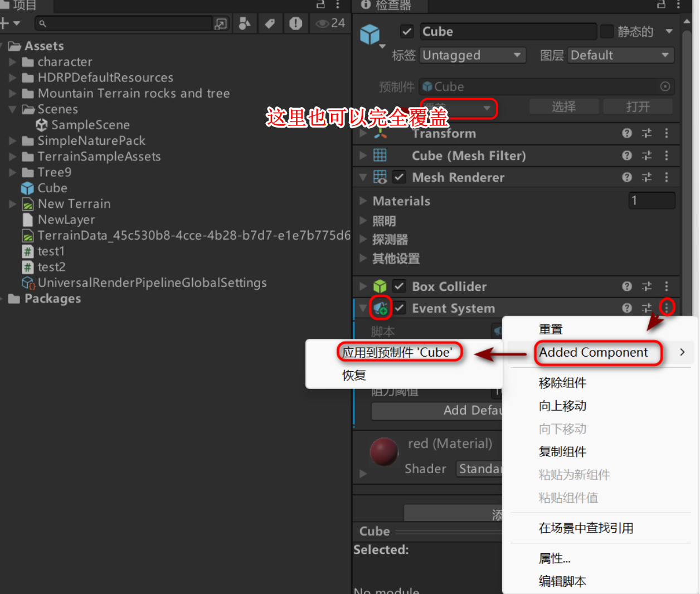This screenshot has width=700, height=594.
Task: Expand the Materials section
Action: click(363, 201)
